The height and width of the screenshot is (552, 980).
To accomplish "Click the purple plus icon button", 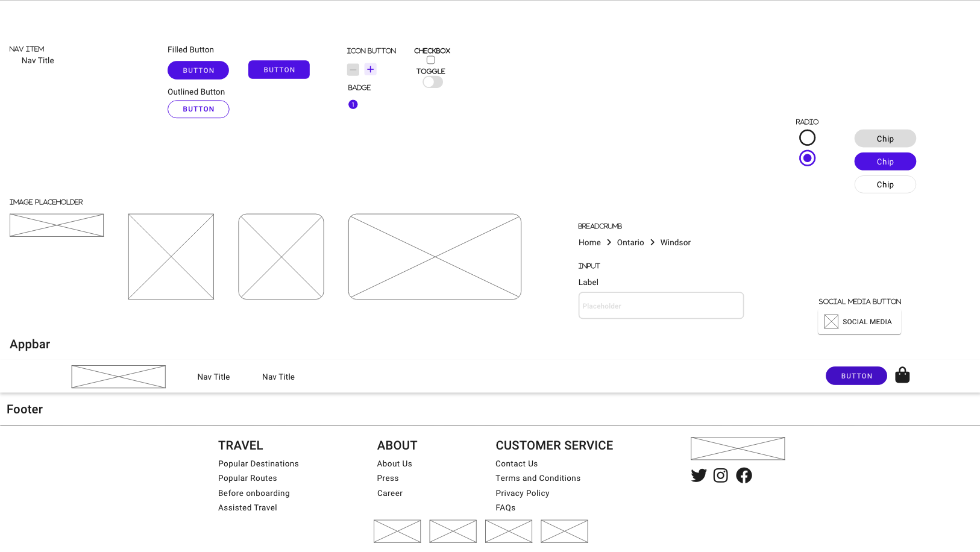I will pos(371,69).
